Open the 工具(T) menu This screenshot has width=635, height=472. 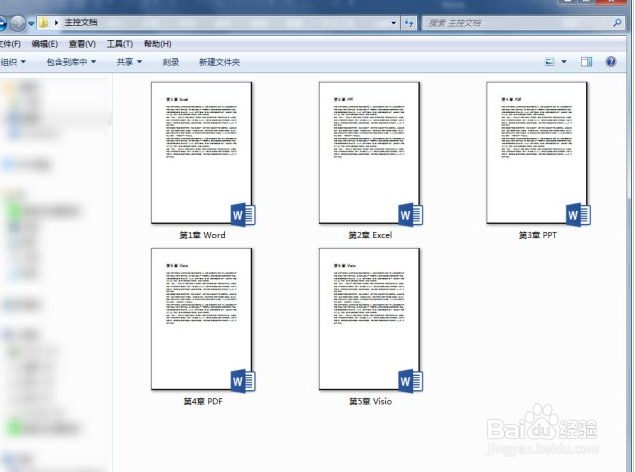pyautogui.click(x=120, y=44)
